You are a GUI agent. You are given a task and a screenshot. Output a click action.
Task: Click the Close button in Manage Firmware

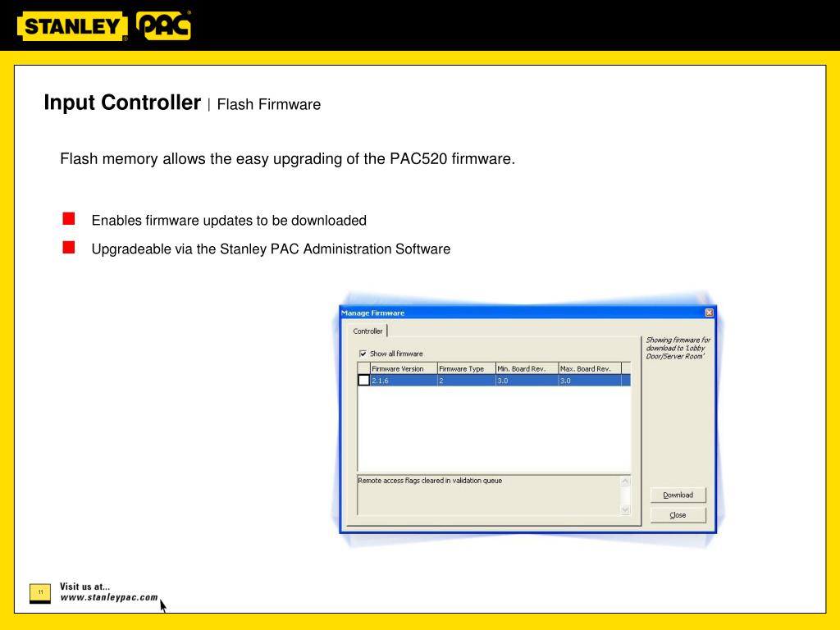pyautogui.click(x=678, y=515)
